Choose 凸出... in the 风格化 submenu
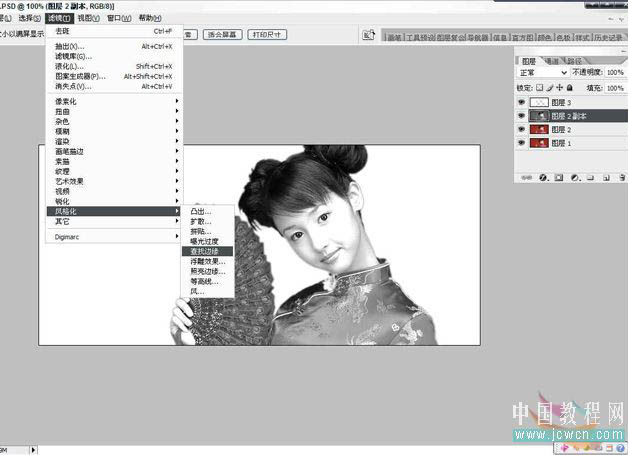 pyautogui.click(x=207, y=211)
